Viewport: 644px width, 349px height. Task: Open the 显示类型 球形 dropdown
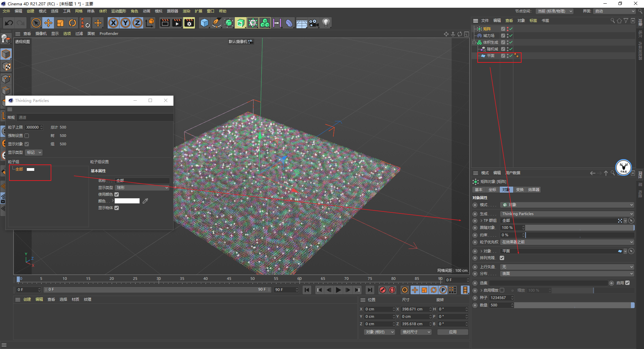coord(142,188)
